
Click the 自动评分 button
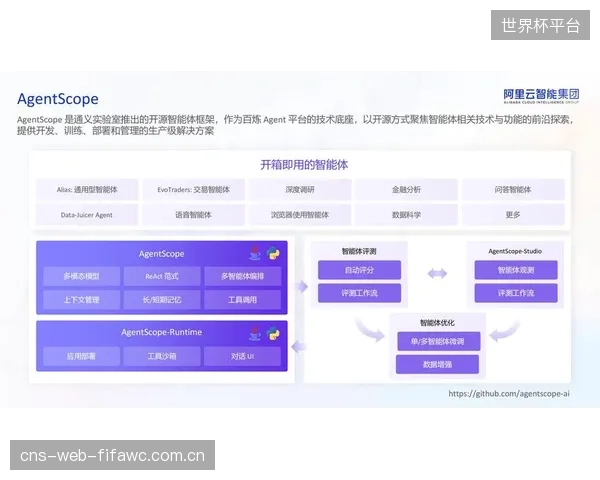pos(360,270)
